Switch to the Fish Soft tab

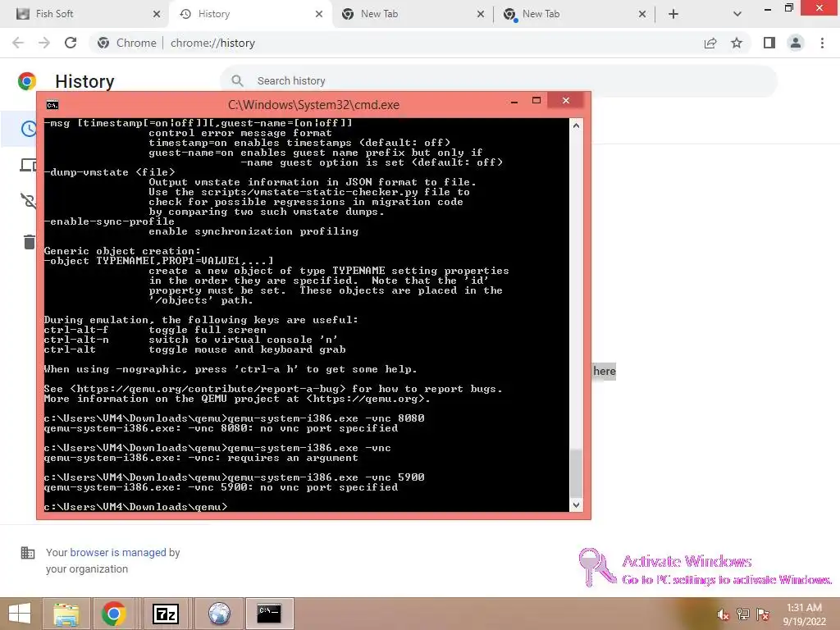point(85,14)
